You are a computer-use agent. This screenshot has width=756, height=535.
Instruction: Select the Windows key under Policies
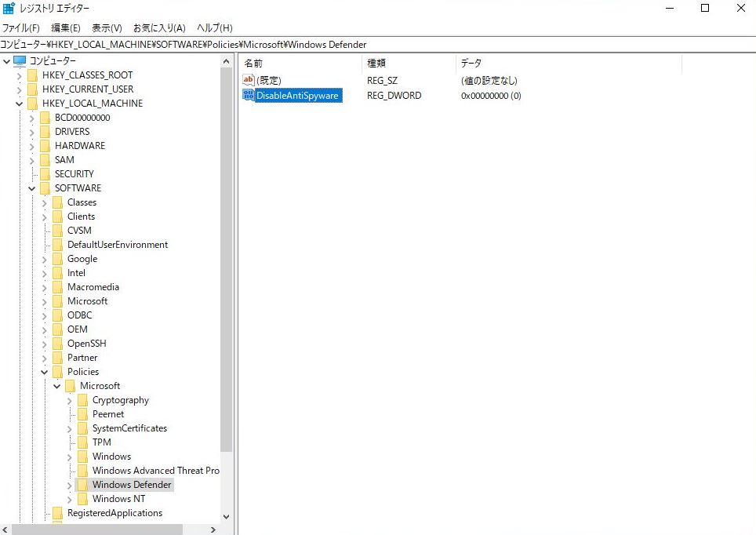tap(112, 457)
